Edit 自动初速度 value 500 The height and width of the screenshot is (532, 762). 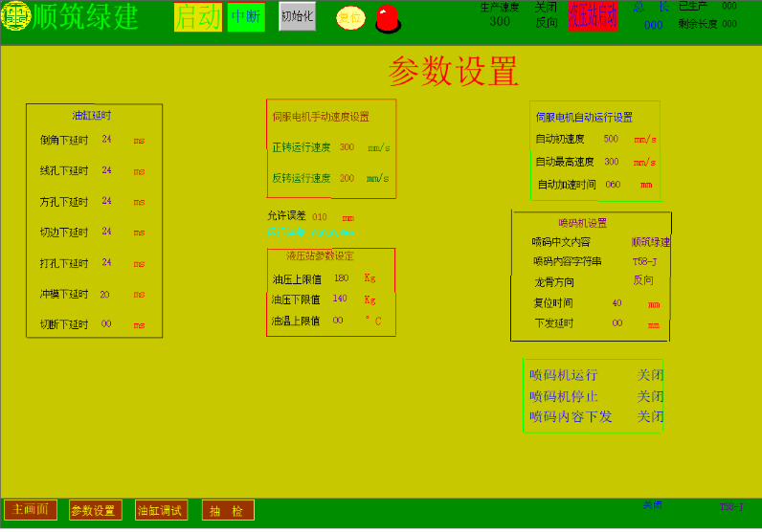[x=611, y=139]
